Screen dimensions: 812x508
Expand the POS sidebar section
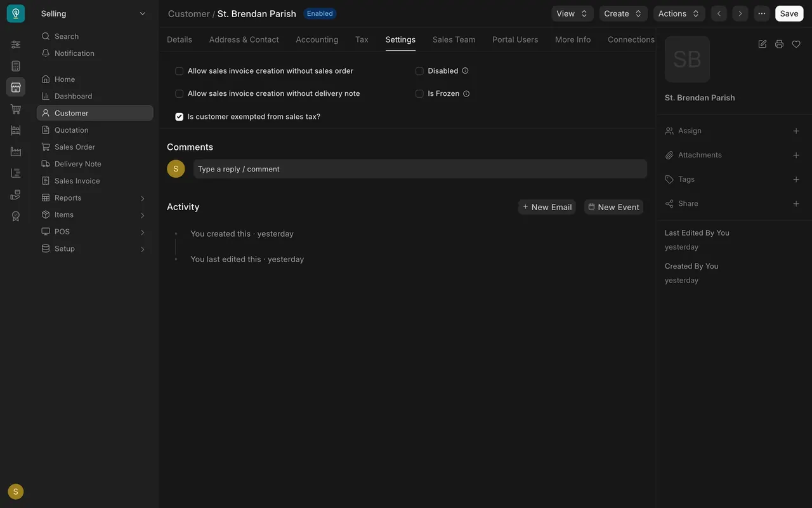point(95,232)
